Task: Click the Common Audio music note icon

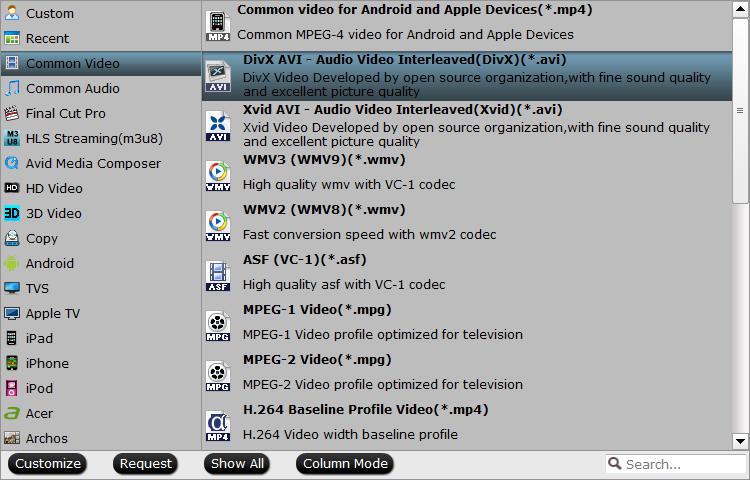Action: click(x=12, y=88)
